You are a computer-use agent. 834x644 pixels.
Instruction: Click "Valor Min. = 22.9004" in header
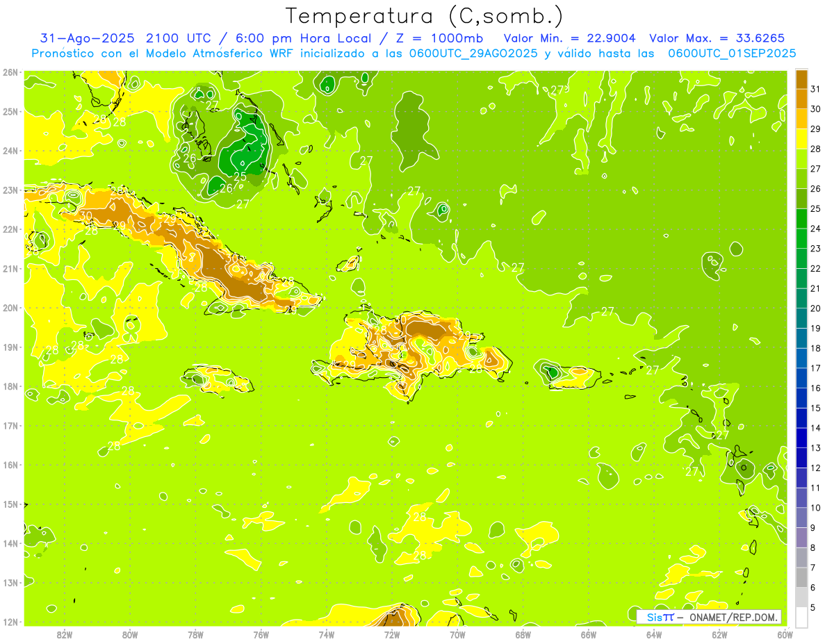click(569, 38)
